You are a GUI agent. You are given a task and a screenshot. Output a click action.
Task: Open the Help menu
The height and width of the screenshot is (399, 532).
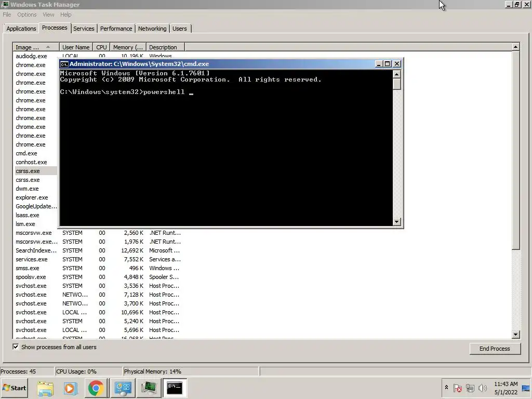click(x=66, y=15)
